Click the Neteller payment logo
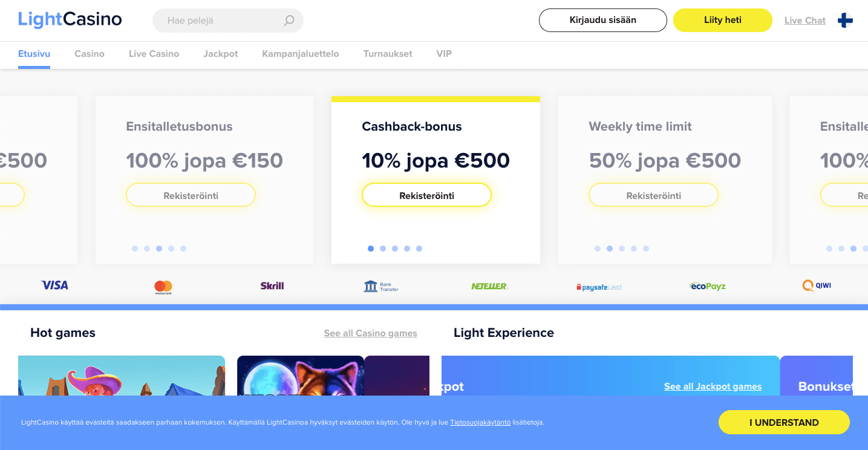The width and height of the screenshot is (868, 450). [490, 286]
